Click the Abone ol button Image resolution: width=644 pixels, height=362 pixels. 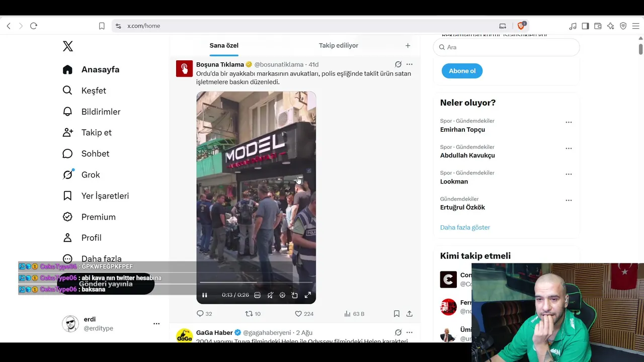[x=462, y=71]
